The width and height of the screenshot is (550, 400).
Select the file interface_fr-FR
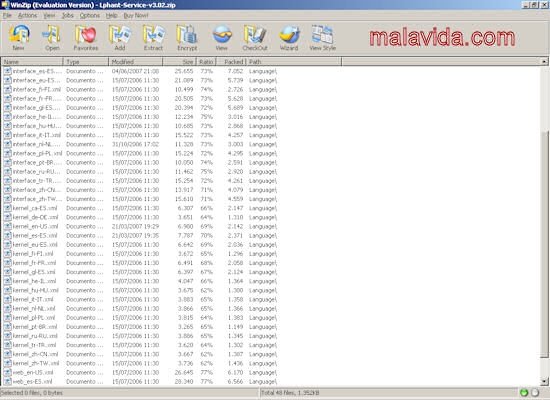click(x=37, y=99)
